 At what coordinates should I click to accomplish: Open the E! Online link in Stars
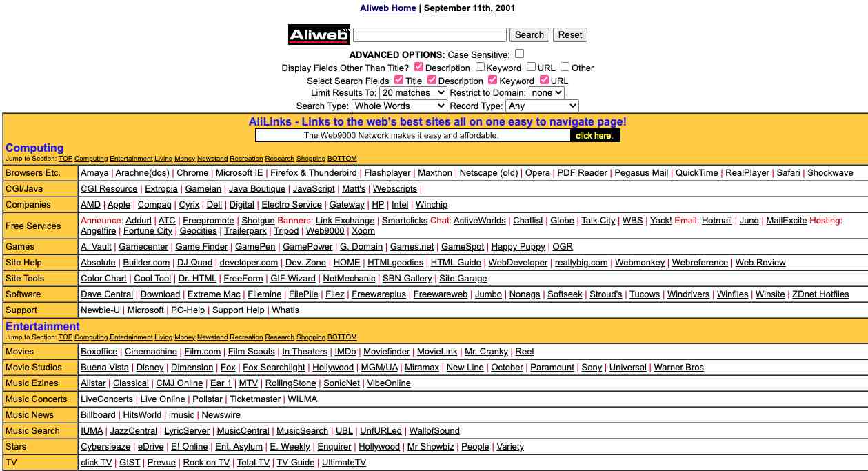(x=190, y=447)
